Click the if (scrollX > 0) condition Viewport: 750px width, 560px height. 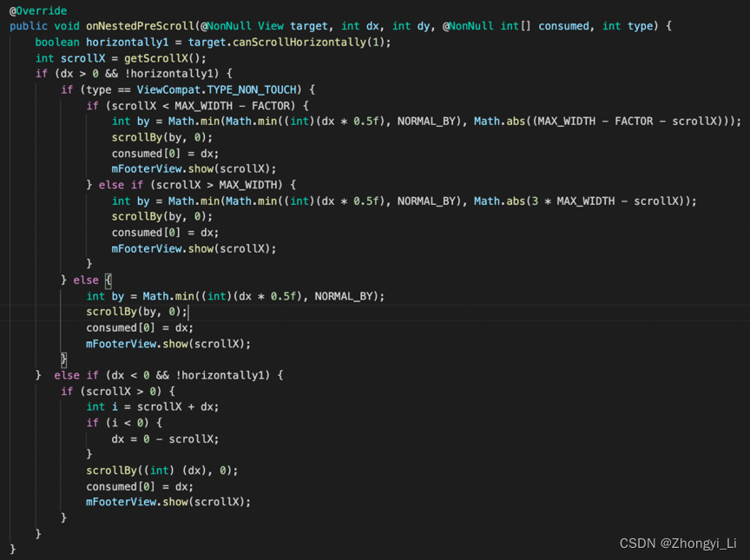point(118,392)
